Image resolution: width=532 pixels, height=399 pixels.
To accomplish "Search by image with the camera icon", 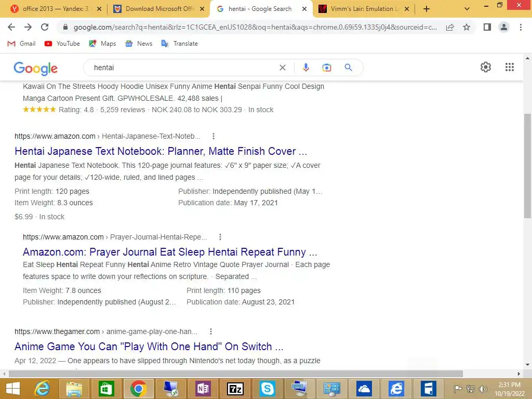I will (x=326, y=68).
